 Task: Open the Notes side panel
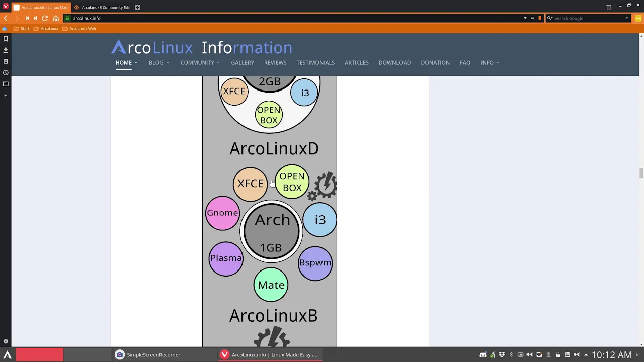pos(6,61)
